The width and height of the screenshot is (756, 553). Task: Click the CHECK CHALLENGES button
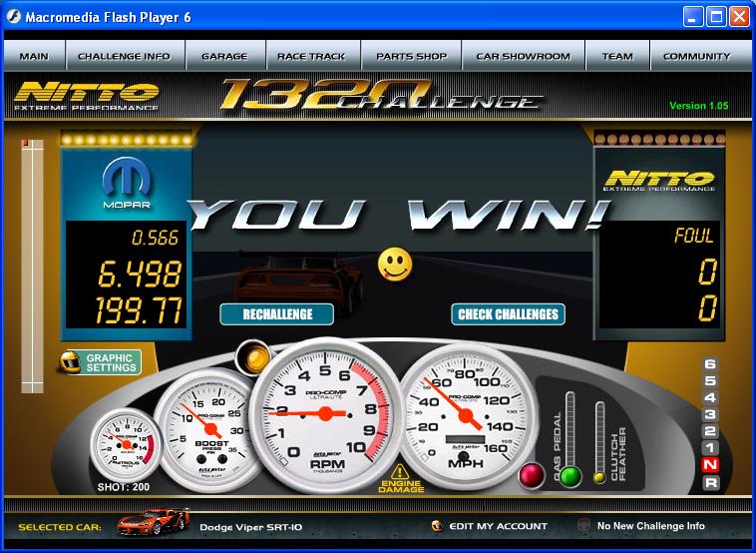click(x=509, y=314)
